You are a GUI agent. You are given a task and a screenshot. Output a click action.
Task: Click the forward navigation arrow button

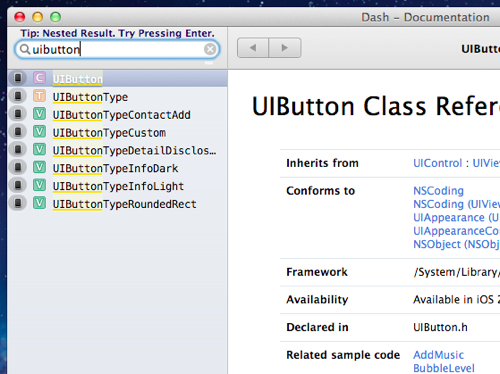[285, 48]
